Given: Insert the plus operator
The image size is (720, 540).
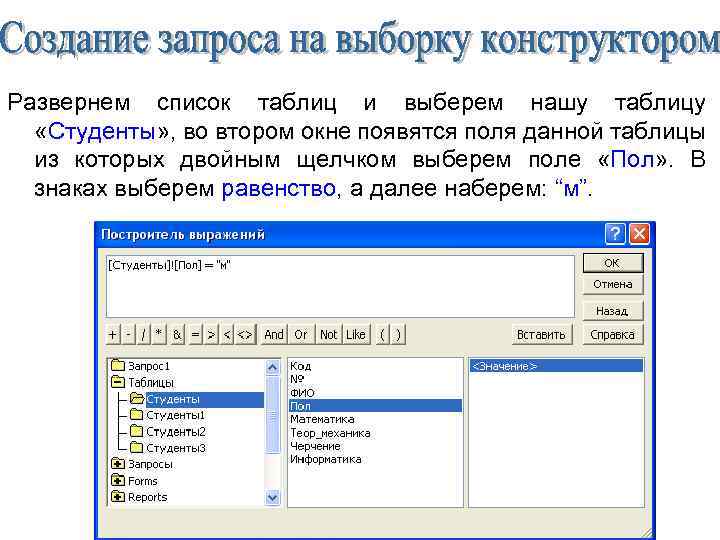Looking at the screenshot, I should click(113, 335).
